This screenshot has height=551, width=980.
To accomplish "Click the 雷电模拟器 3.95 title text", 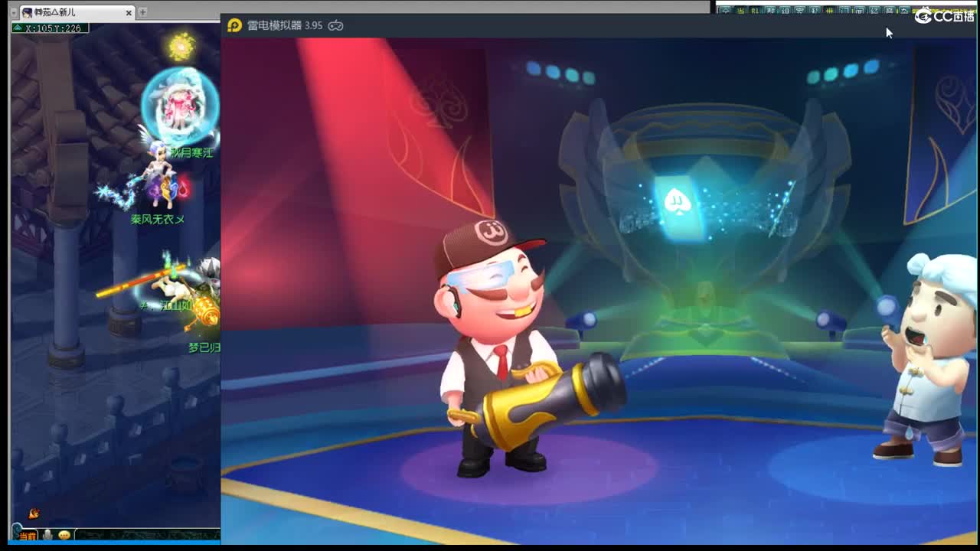I will pos(284,25).
